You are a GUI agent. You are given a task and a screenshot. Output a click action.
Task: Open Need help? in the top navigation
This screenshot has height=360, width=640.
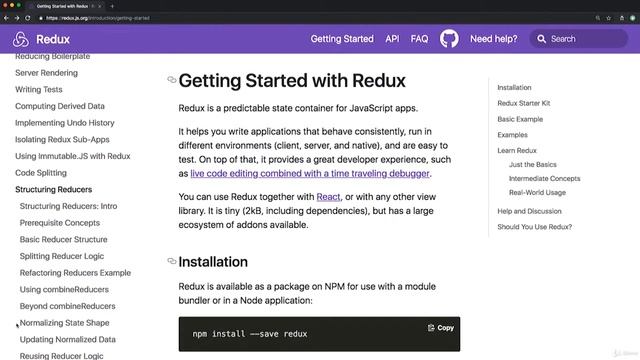493,39
